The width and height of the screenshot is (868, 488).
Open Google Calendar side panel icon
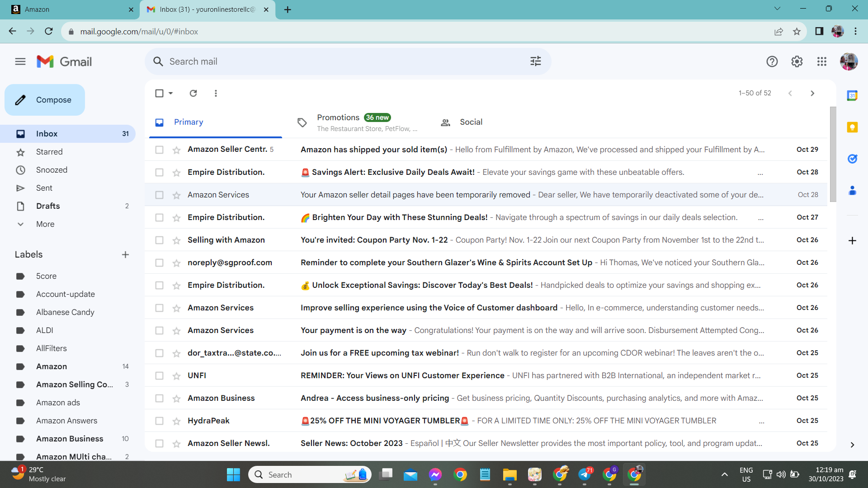[852, 96]
